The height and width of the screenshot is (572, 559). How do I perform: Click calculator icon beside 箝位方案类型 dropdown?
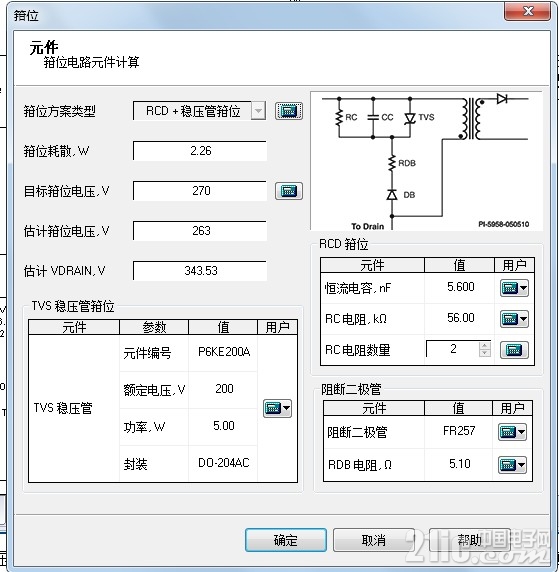tap(289, 111)
